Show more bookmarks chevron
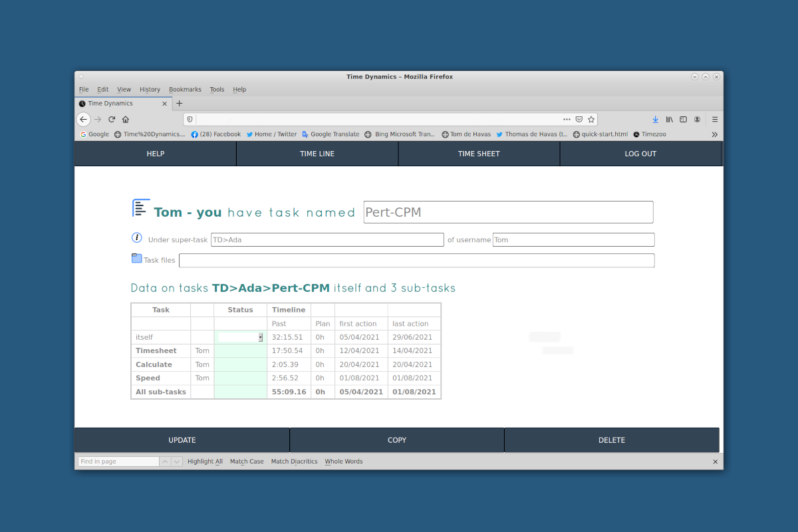 tap(715, 134)
